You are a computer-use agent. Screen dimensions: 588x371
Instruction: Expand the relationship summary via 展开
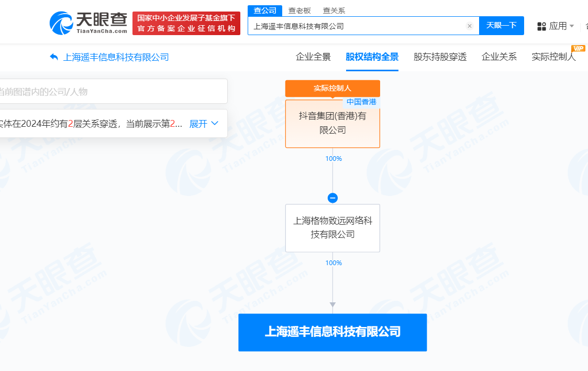point(204,124)
